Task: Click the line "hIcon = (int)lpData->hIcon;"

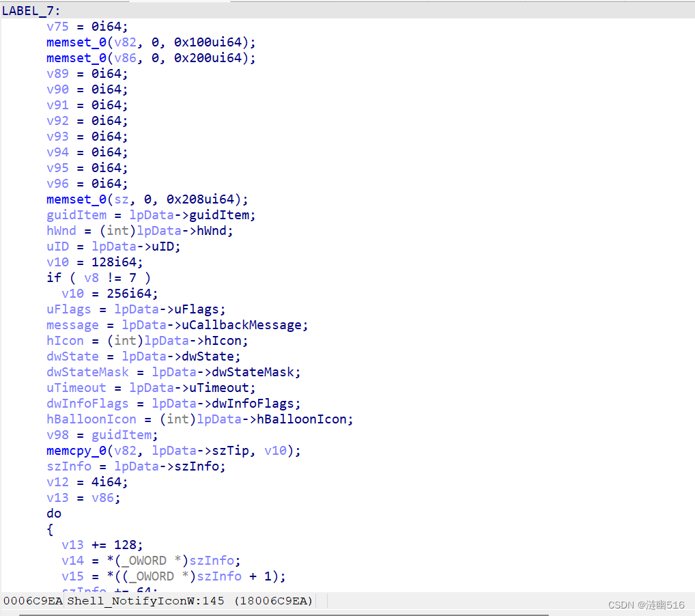Action: click(x=147, y=341)
